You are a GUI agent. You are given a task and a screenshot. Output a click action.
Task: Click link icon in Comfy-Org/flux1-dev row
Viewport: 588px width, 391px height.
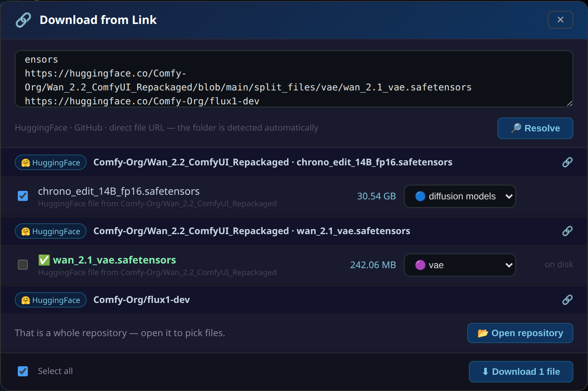[x=567, y=300]
